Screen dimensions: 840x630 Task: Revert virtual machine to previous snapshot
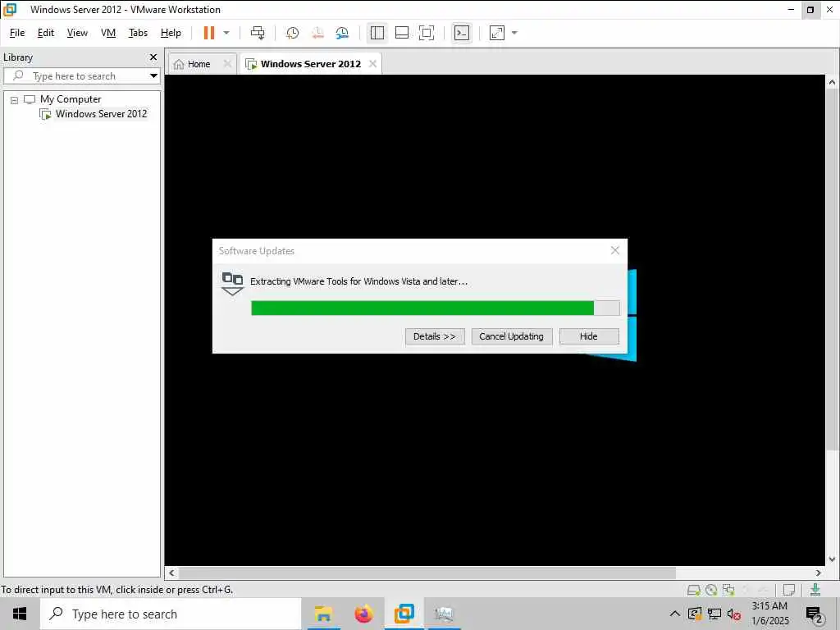tap(317, 33)
